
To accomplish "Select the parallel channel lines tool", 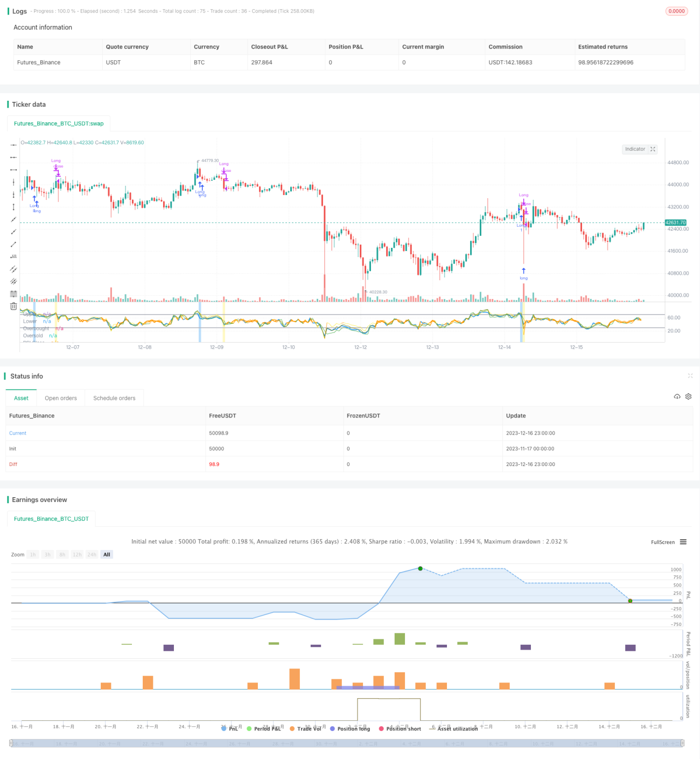I will point(13,269).
